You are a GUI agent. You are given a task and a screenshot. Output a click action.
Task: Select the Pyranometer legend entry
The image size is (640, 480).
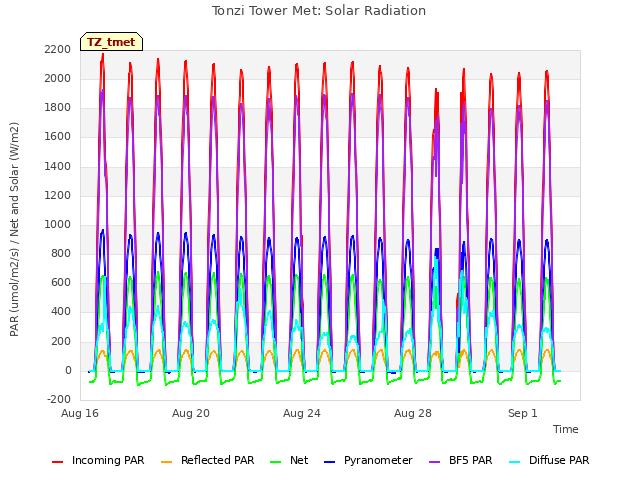369,460
